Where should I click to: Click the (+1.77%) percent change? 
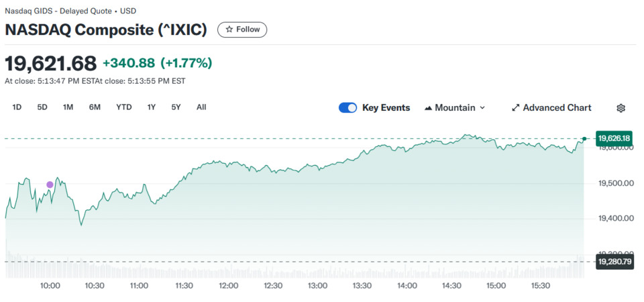(x=186, y=63)
